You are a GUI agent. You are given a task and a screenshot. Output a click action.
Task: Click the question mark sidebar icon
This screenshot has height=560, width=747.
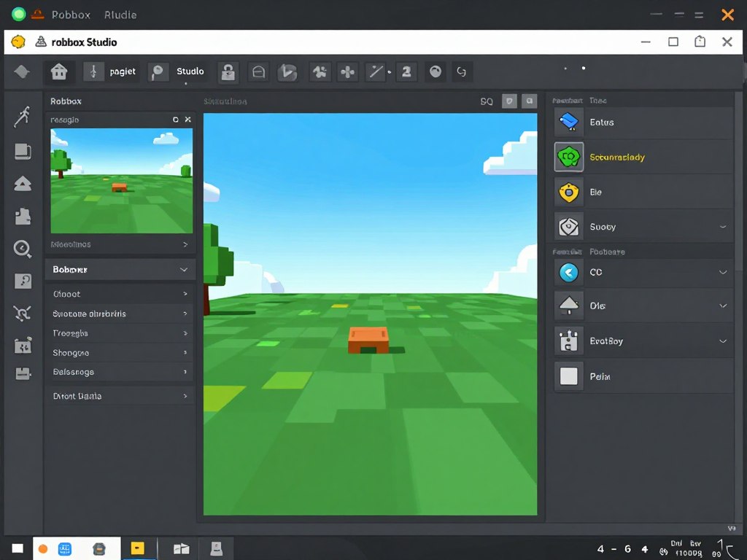point(23,281)
